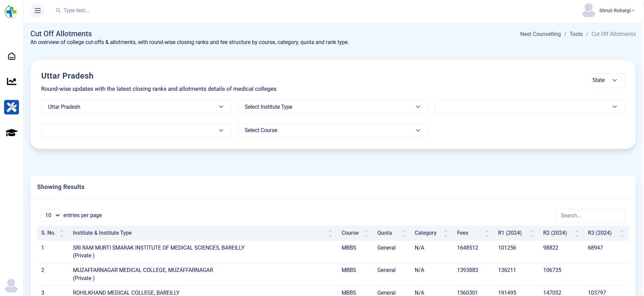The width and height of the screenshot is (644, 296).
Task: Sort the Quota column
Action: [404, 233]
